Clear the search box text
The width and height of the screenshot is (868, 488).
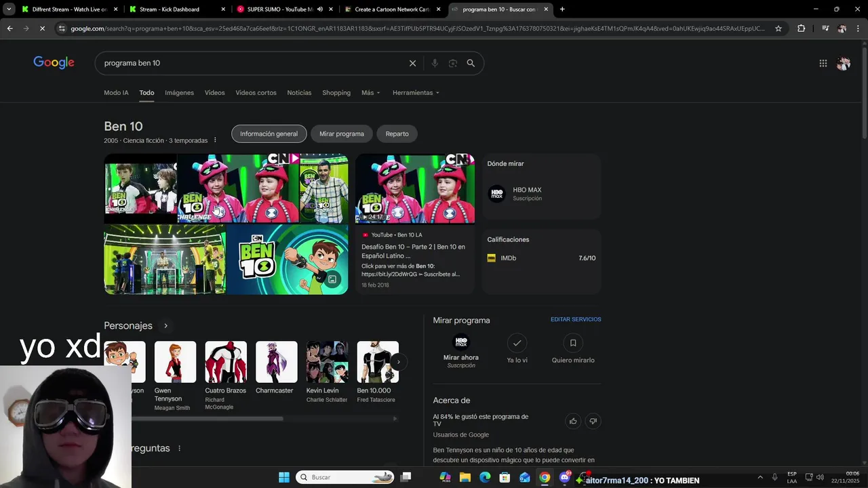[x=412, y=63]
